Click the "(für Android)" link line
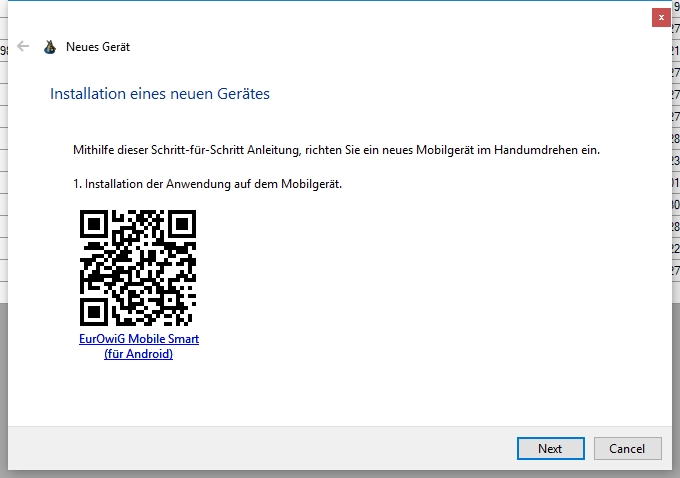Viewport: 680px width, 478px height. pyautogui.click(x=139, y=354)
